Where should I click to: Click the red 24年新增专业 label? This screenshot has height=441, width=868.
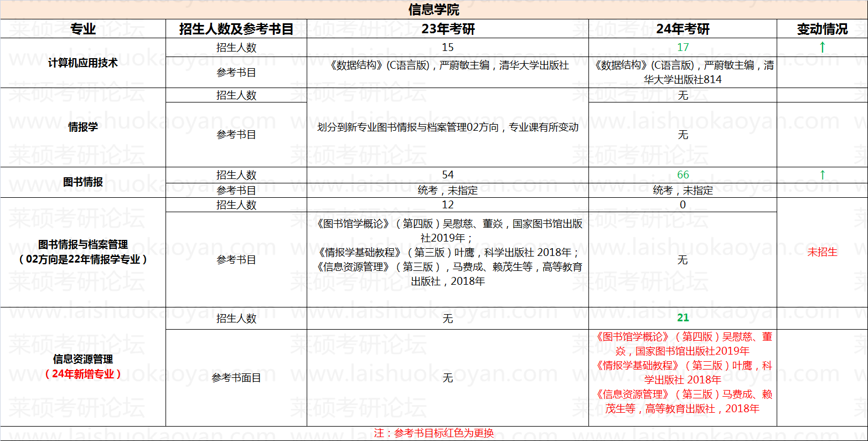(x=83, y=374)
